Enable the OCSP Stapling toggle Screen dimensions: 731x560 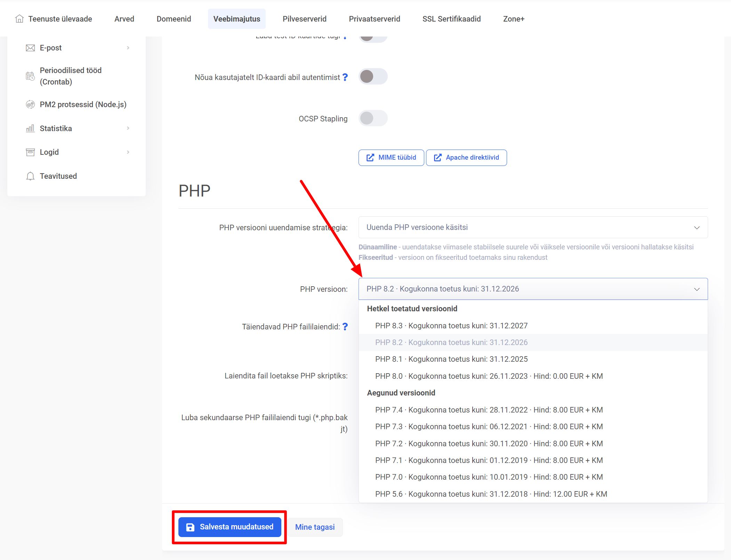point(373,118)
